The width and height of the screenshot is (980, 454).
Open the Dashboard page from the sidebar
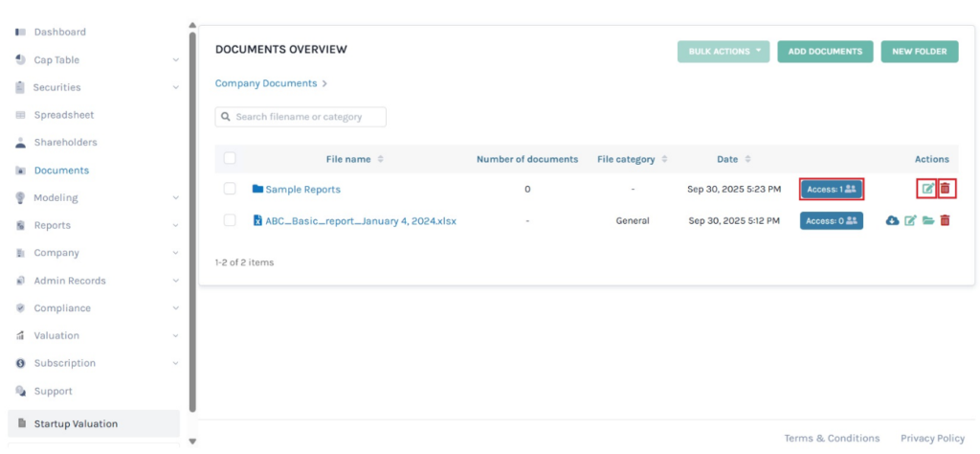pos(59,33)
